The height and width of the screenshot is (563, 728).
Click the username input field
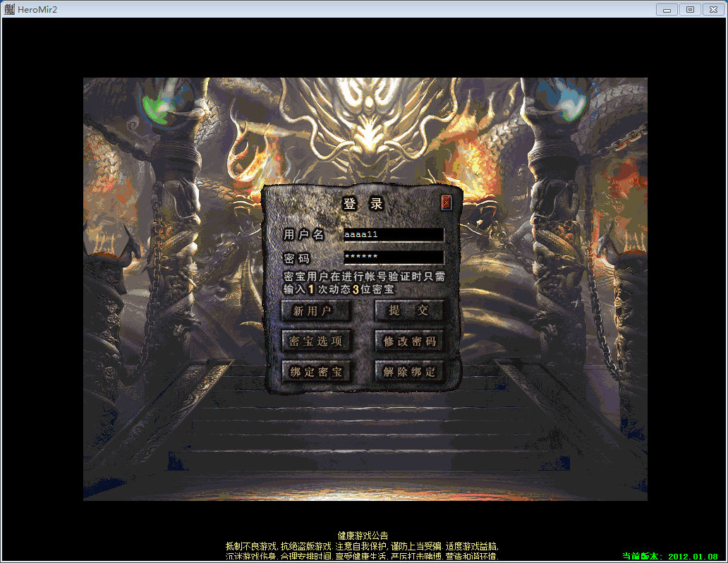click(393, 234)
